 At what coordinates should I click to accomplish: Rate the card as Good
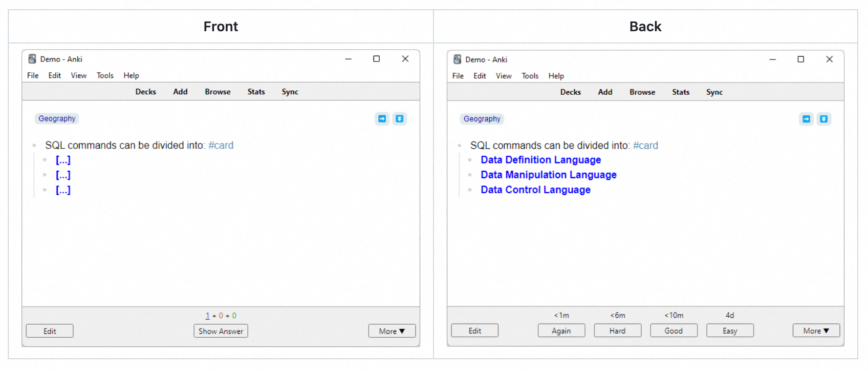coord(673,331)
